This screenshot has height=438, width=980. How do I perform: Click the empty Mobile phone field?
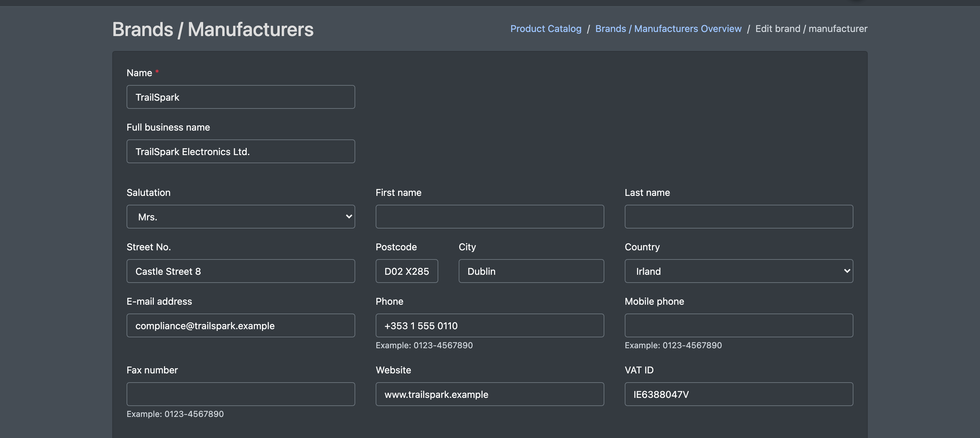click(738, 325)
